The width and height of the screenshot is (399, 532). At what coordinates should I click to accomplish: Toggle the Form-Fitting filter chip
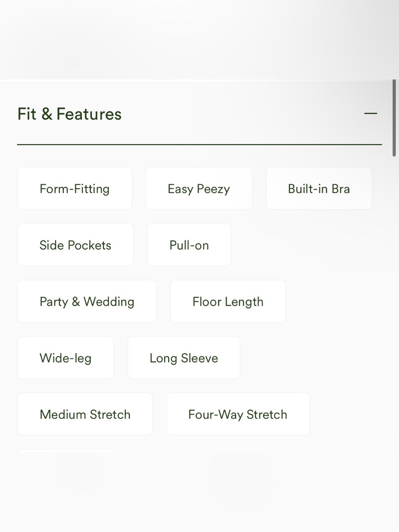(x=75, y=188)
